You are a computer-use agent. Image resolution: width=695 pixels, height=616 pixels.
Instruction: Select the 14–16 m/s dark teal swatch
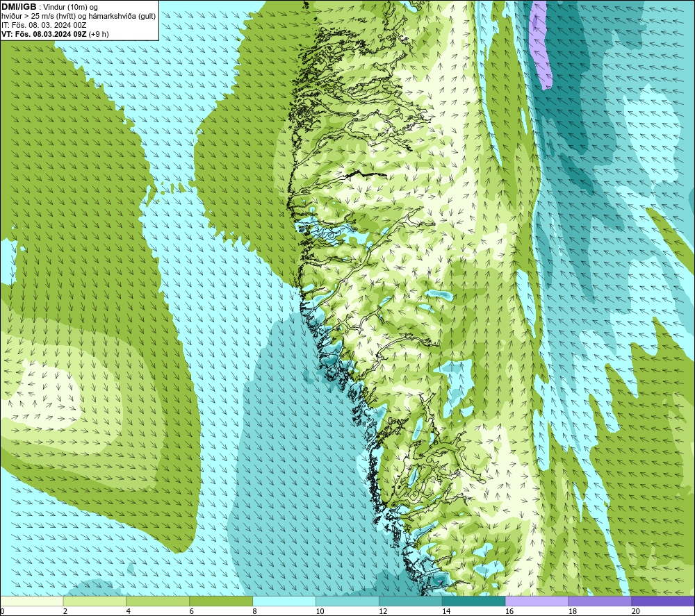pyautogui.click(x=474, y=601)
